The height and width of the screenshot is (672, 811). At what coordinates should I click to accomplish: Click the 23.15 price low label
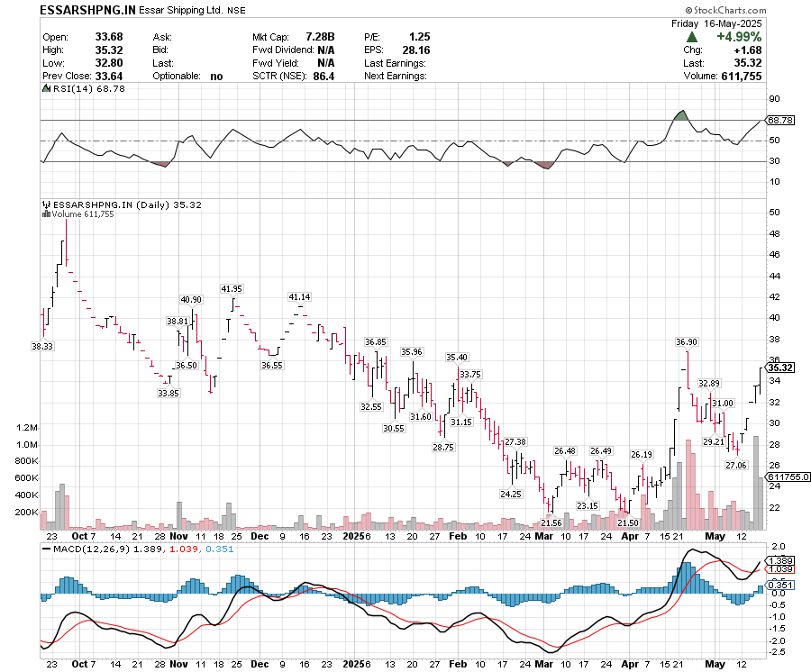click(x=587, y=506)
